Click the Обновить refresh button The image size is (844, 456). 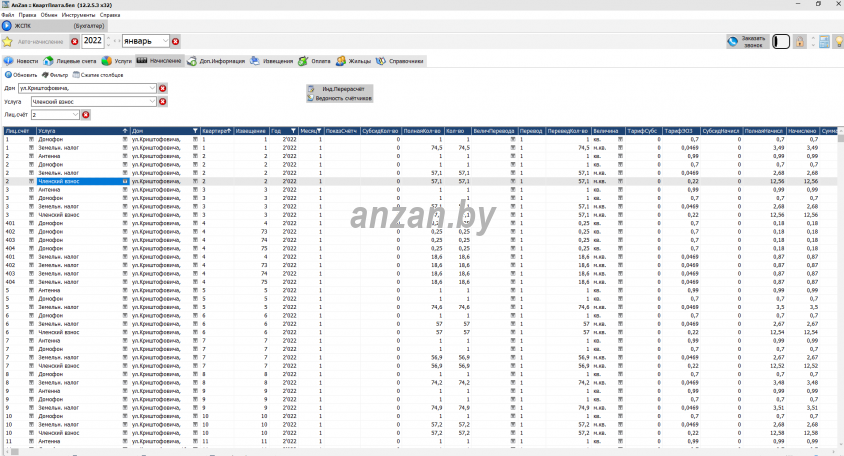[21, 75]
